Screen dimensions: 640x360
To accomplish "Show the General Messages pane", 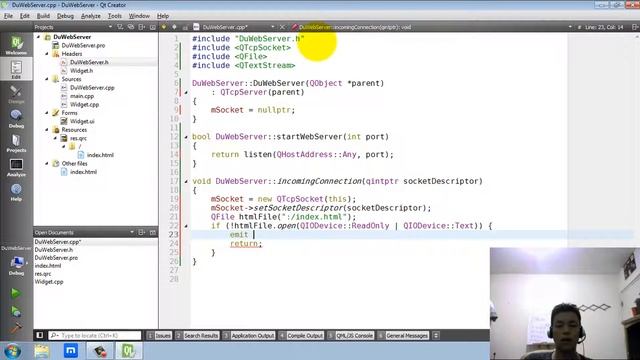I will (403, 336).
